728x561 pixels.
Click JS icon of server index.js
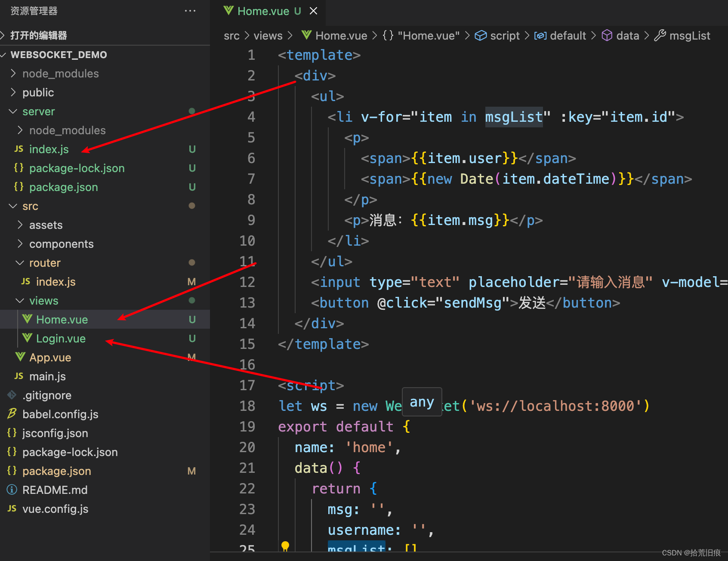point(19,149)
